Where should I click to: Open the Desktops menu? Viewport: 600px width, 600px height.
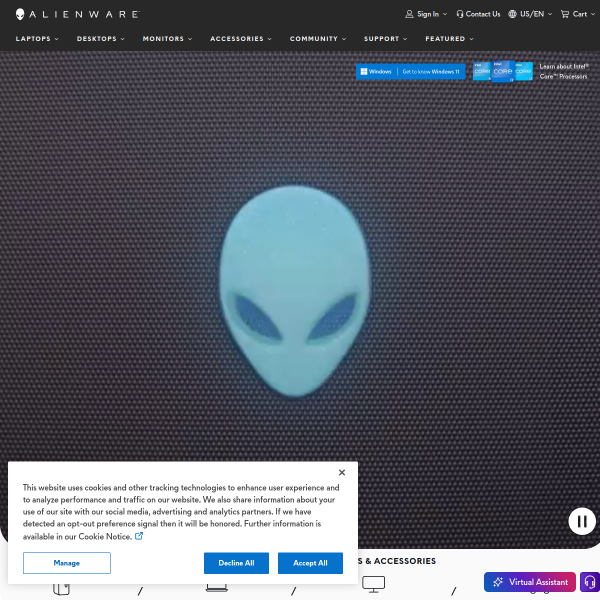[x=101, y=39]
